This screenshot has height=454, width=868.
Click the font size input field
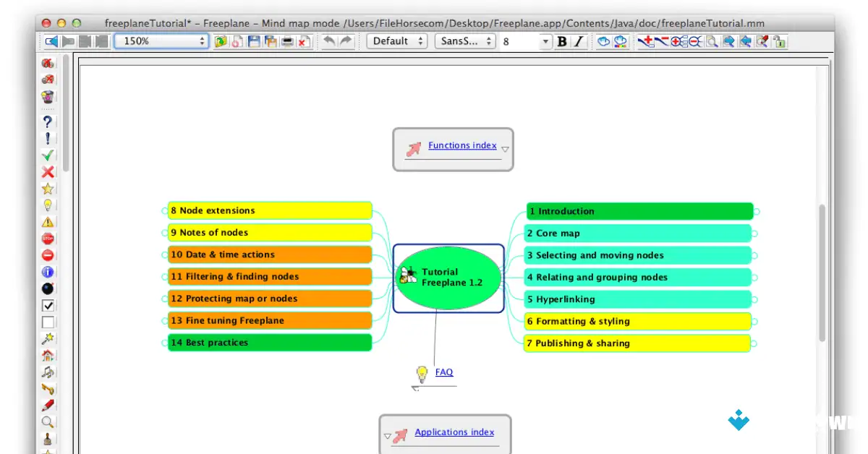tap(519, 41)
